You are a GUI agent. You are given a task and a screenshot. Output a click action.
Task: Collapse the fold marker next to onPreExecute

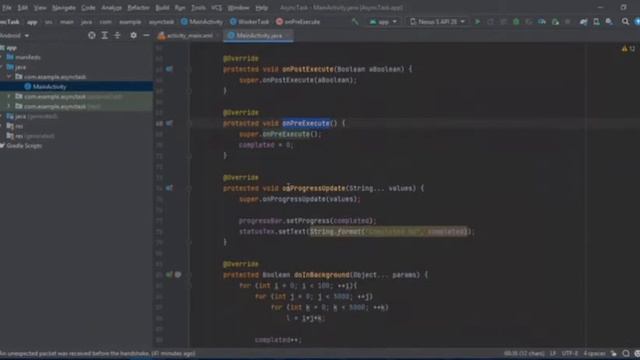[189, 123]
